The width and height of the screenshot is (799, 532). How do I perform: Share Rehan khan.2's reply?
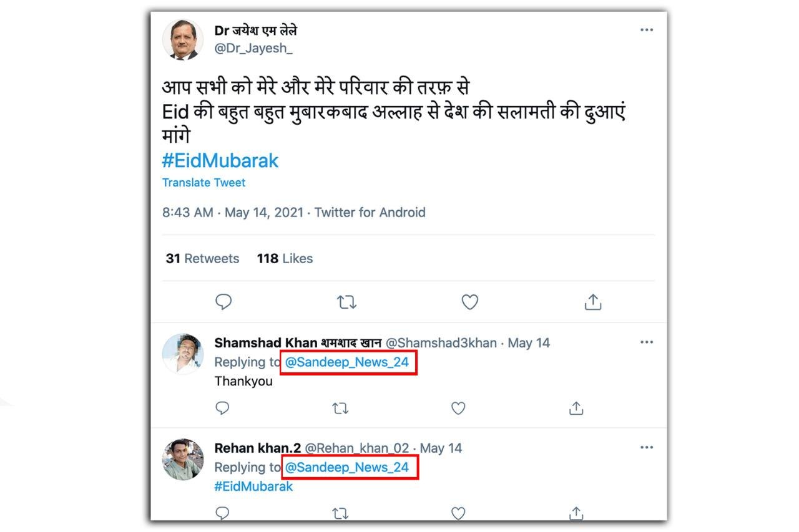coord(576,513)
